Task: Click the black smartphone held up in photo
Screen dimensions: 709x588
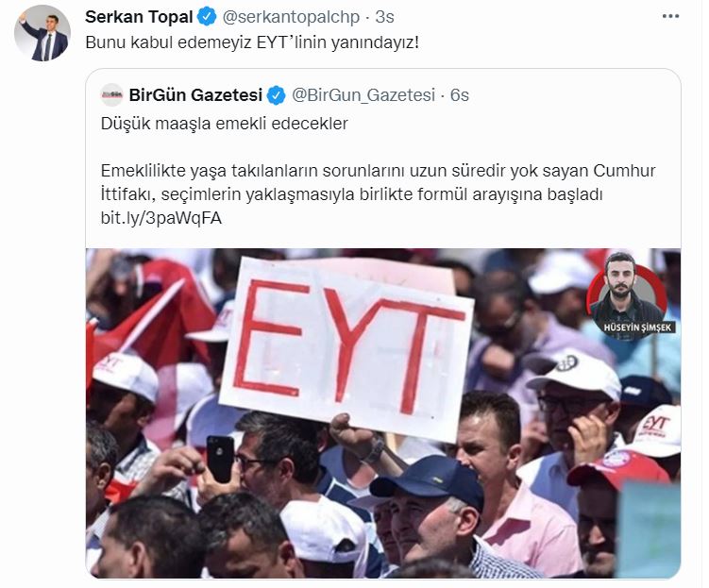Action: pos(220,459)
